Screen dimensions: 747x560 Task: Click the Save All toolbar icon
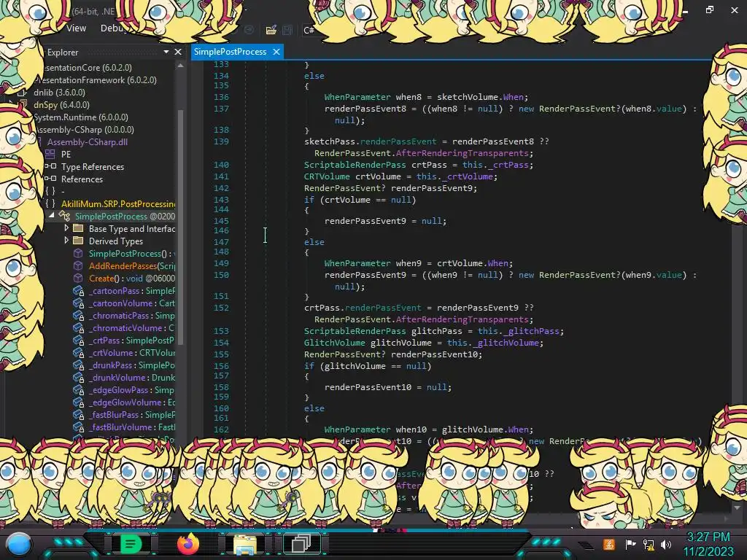tap(287, 30)
